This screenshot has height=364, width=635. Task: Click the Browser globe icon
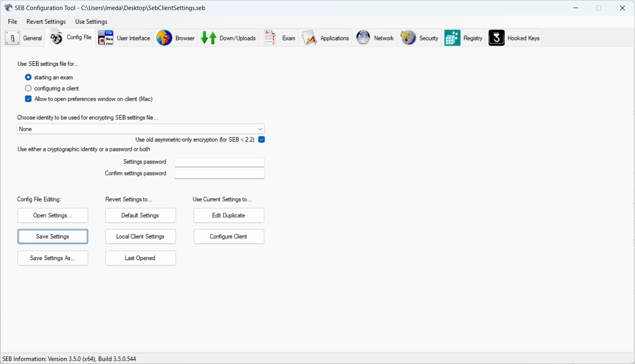pos(164,38)
